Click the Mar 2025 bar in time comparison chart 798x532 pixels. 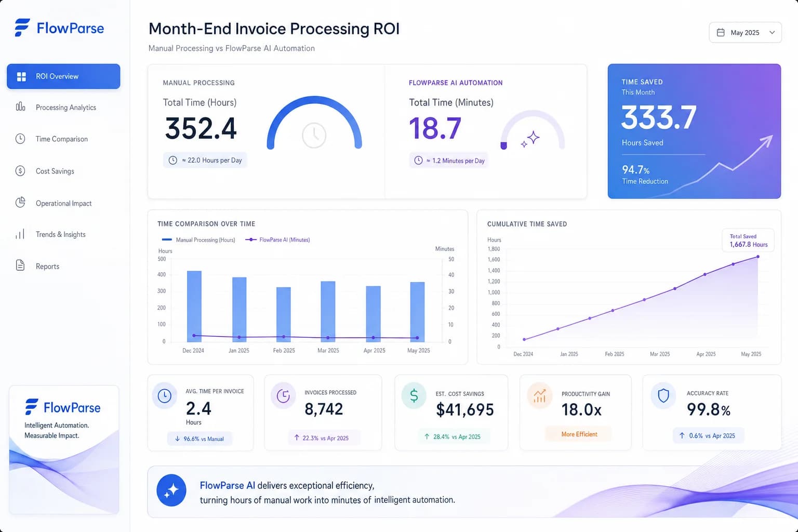pos(328,311)
